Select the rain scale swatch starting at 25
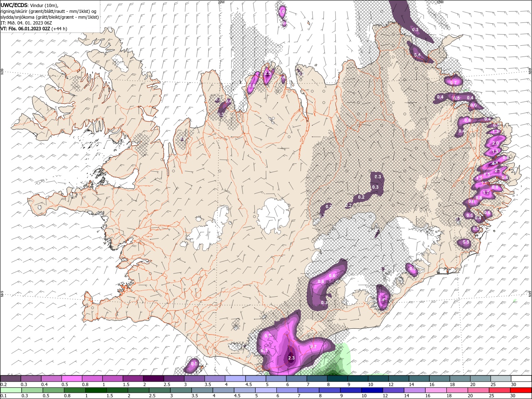532x399 pixels. (500, 390)
